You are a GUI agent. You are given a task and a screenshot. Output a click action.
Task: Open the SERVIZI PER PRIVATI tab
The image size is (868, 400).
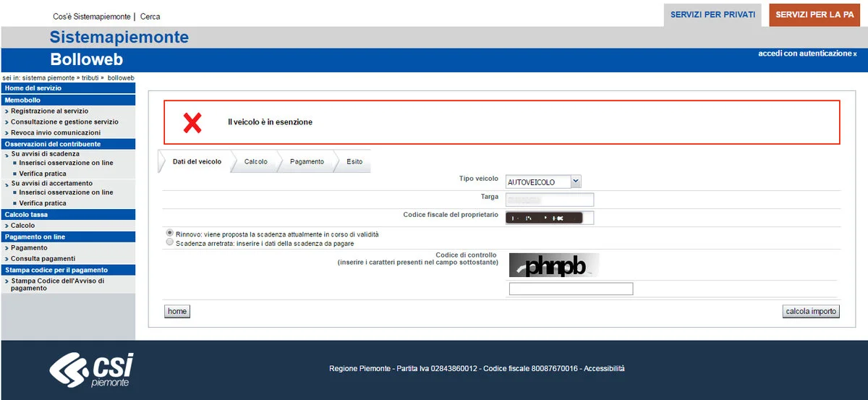click(712, 14)
